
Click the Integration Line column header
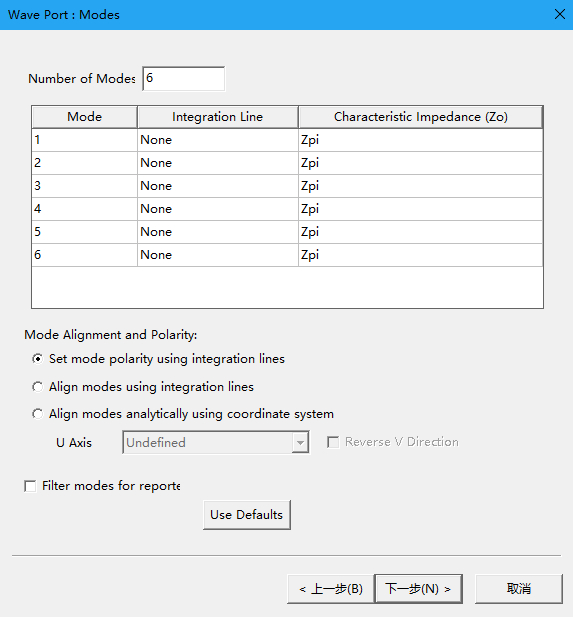[218, 117]
